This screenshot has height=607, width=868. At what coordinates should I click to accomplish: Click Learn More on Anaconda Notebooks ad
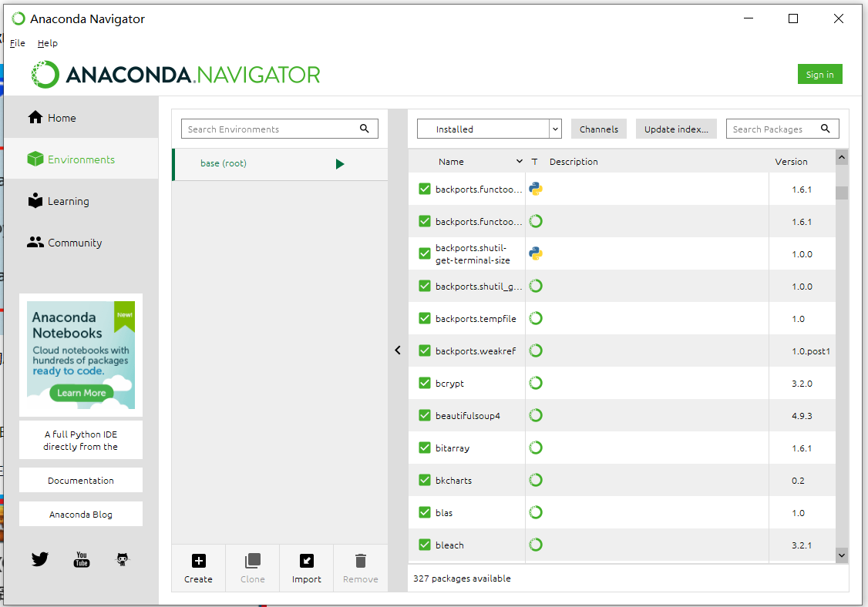point(82,393)
